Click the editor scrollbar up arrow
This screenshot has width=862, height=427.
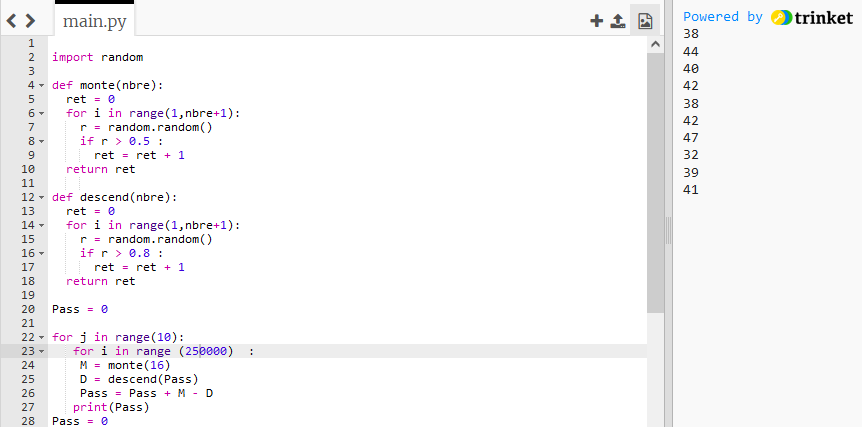pyautogui.click(x=656, y=45)
